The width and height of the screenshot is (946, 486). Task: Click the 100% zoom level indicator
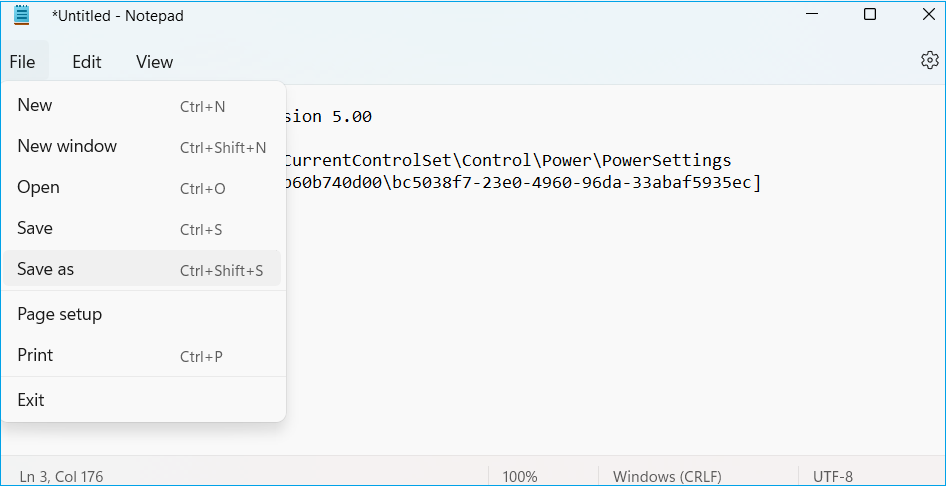click(519, 476)
